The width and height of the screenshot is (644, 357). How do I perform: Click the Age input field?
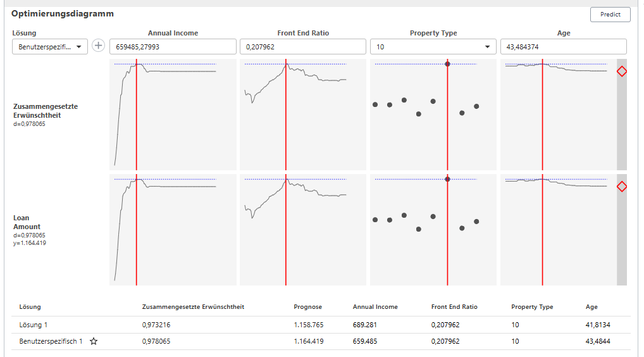(563, 47)
